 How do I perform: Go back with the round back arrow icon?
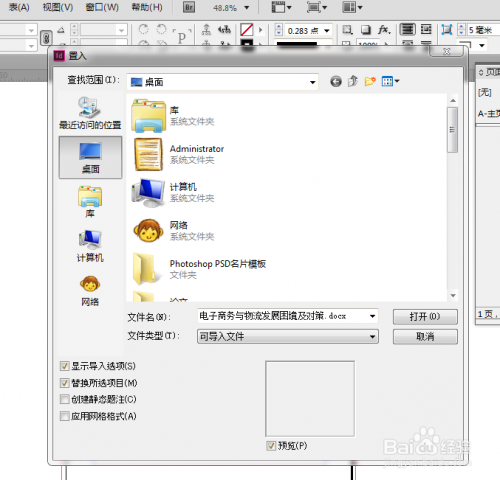point(336,81)
